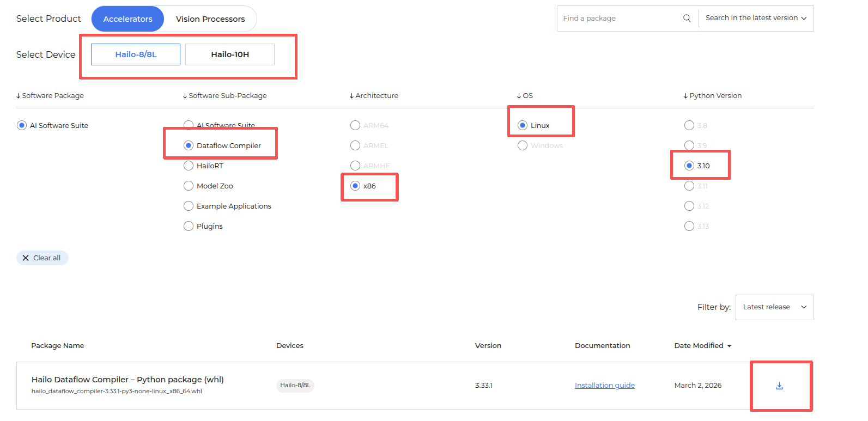
Task: Click Version column header
Action: [x=488, y=346]
